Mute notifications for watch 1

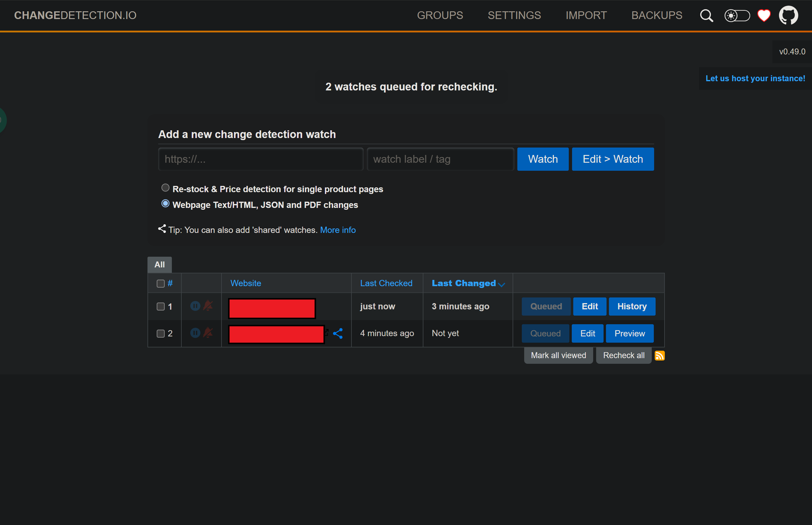pyautogui.click(x=208, y=306)
